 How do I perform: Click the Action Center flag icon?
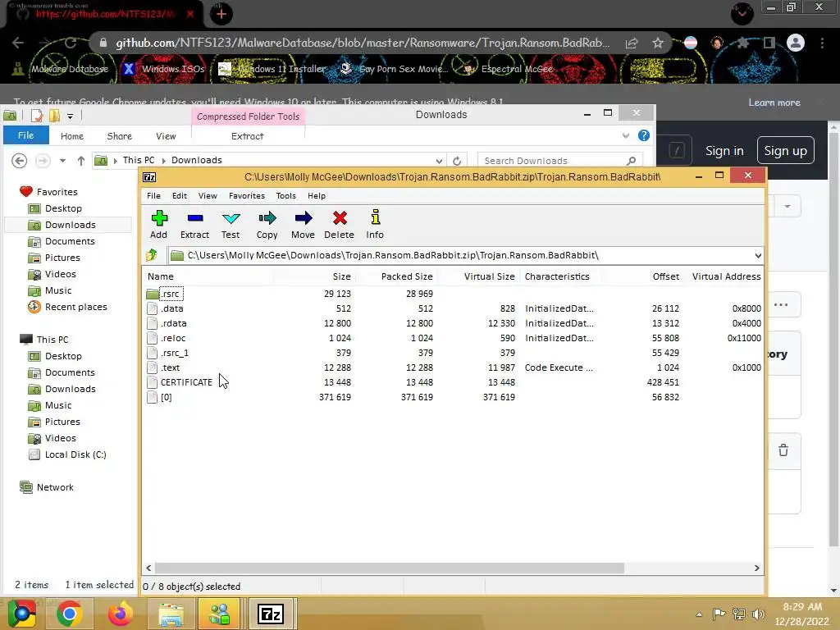(x=719, y=614)
